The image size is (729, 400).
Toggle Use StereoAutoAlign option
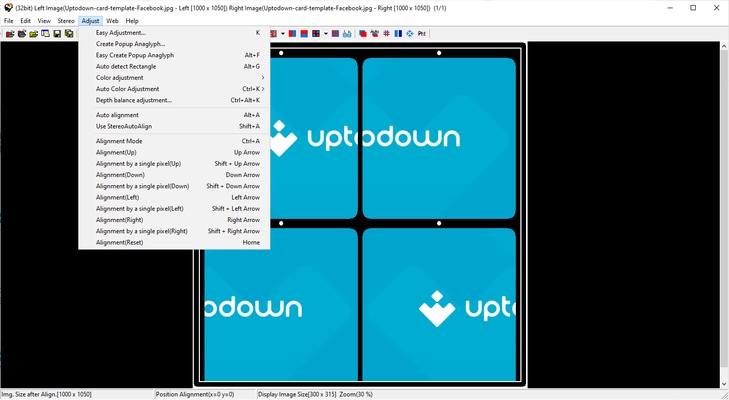[174, 126]
